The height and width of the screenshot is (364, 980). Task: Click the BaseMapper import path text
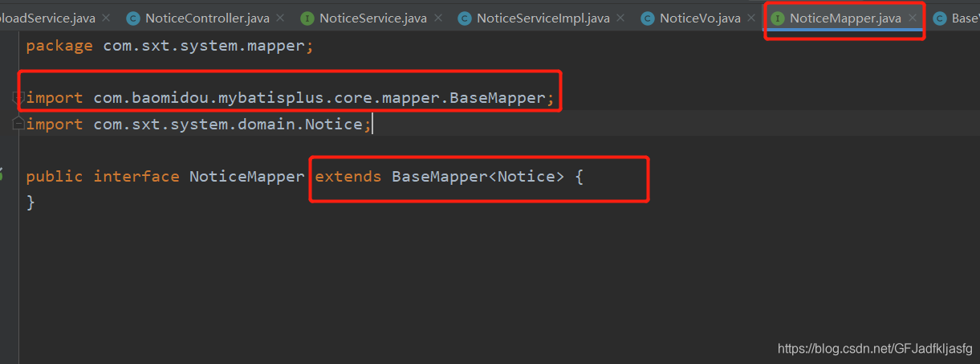[x=319, y=98]
